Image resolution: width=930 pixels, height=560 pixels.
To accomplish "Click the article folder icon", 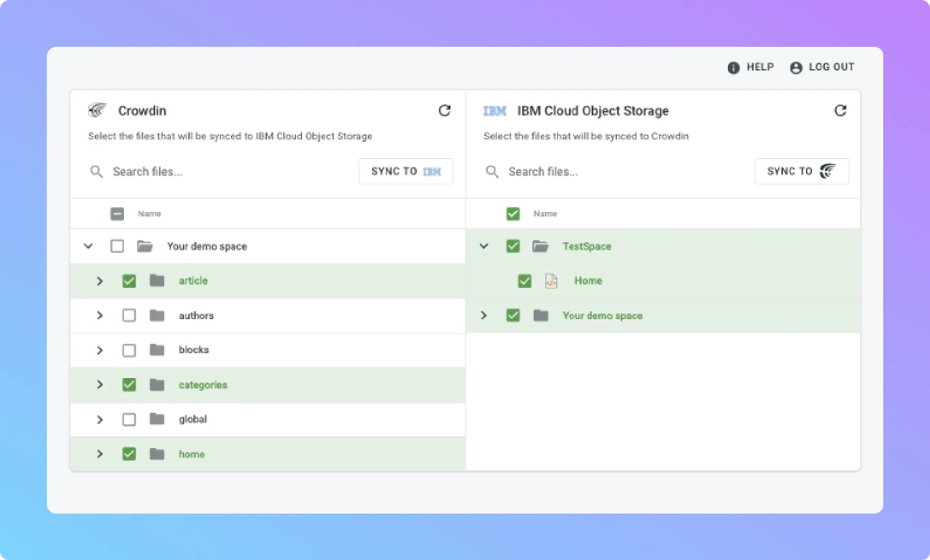I will (x=157, y=280).
